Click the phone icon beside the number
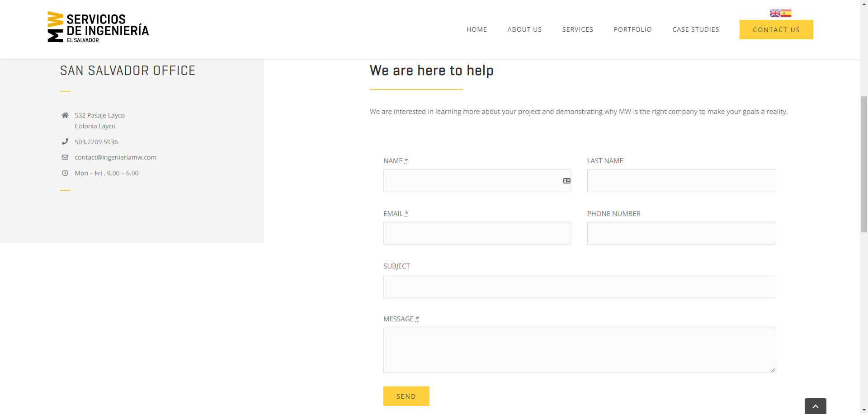 pos(65,142)
